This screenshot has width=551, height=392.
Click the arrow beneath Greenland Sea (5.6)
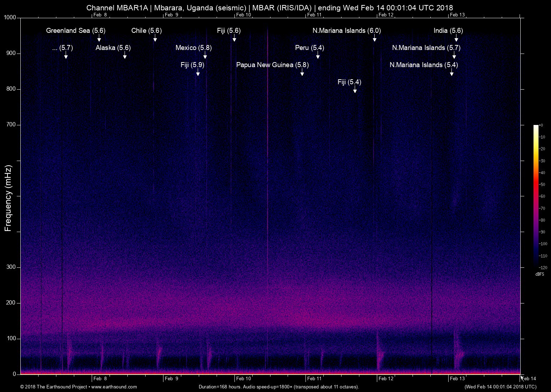(99, 38)
